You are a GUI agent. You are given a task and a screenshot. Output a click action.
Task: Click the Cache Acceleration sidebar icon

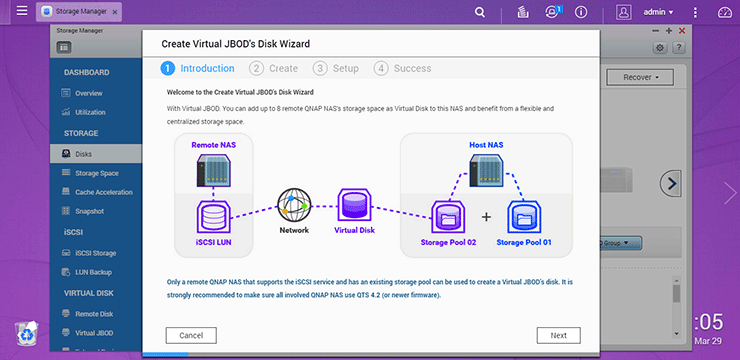[x=66, y=192]
